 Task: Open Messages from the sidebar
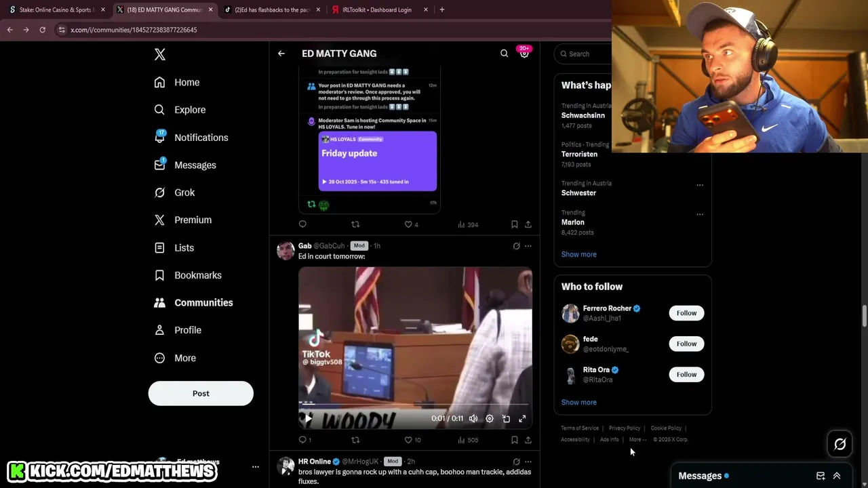[185, 165]
